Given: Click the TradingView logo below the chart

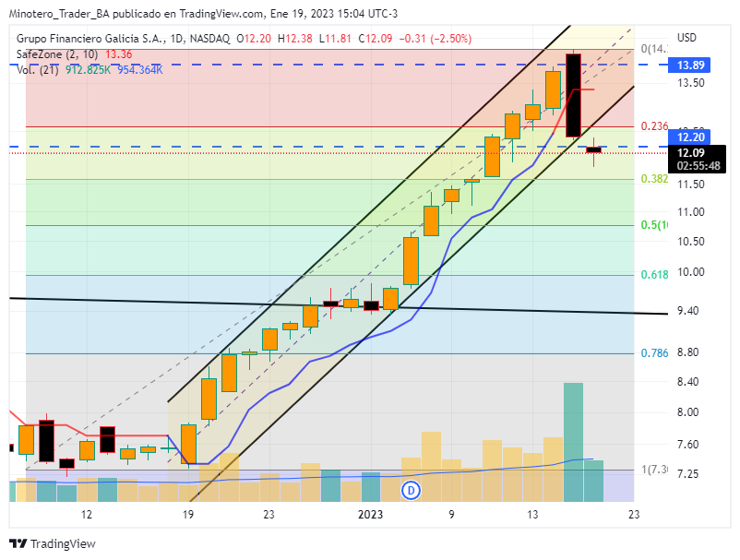Looking at the screenshot, I should coord(53,544).
